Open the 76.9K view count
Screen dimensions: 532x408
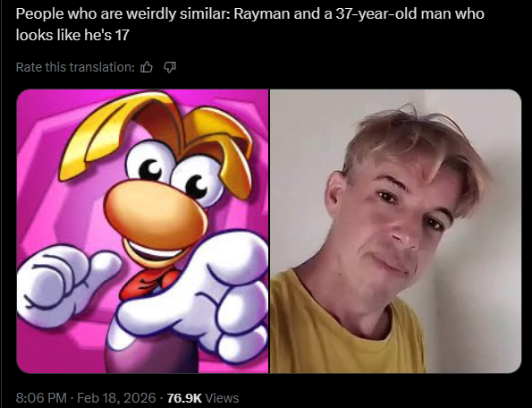(184, 397)
